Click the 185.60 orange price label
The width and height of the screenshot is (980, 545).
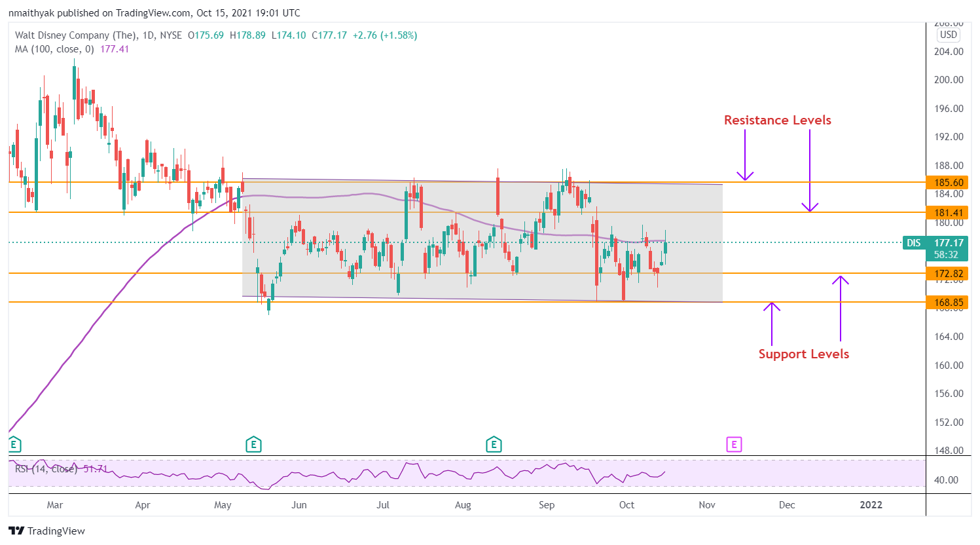(947, 183)
